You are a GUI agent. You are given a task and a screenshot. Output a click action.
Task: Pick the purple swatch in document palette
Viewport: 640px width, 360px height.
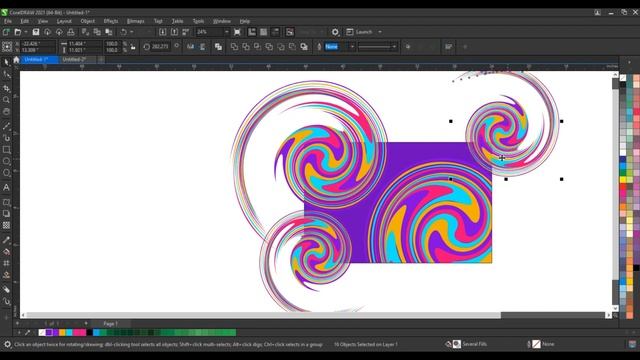point(49,333)
